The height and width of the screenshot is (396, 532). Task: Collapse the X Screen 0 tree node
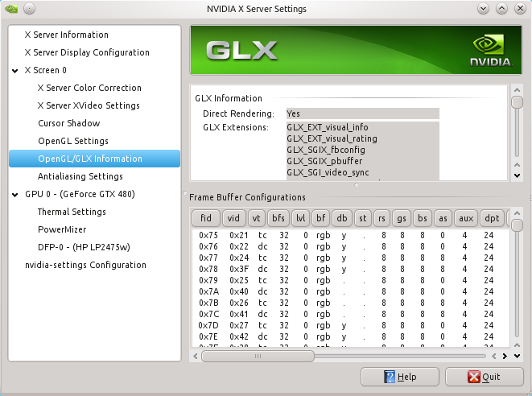coord(15,71)
